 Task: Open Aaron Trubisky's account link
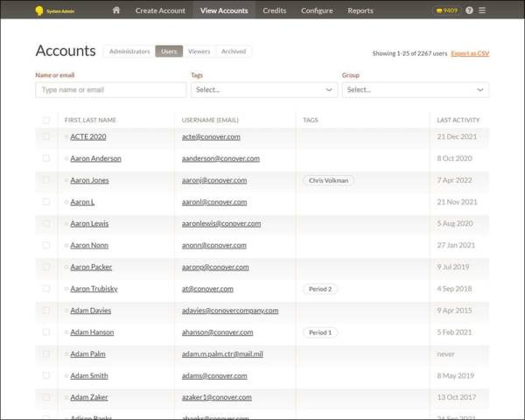click(92, 289)
